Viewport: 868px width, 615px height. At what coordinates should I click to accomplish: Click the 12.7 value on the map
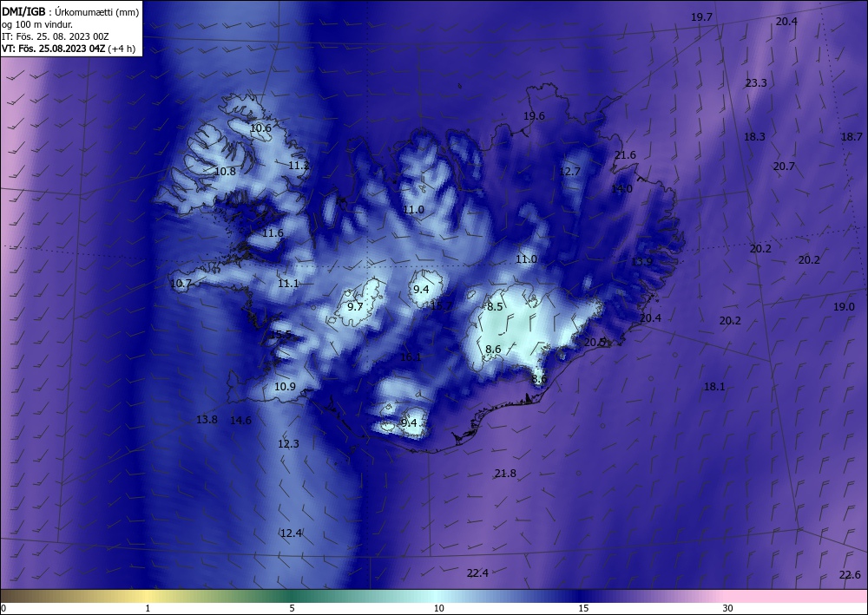click(569, 172)
